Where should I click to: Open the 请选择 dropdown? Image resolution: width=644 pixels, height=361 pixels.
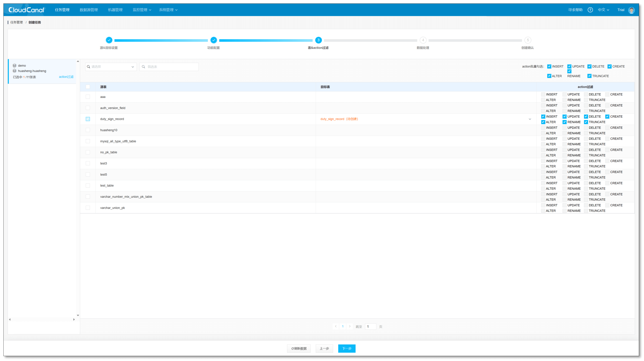pyautogui.click(x=111, y=67)
